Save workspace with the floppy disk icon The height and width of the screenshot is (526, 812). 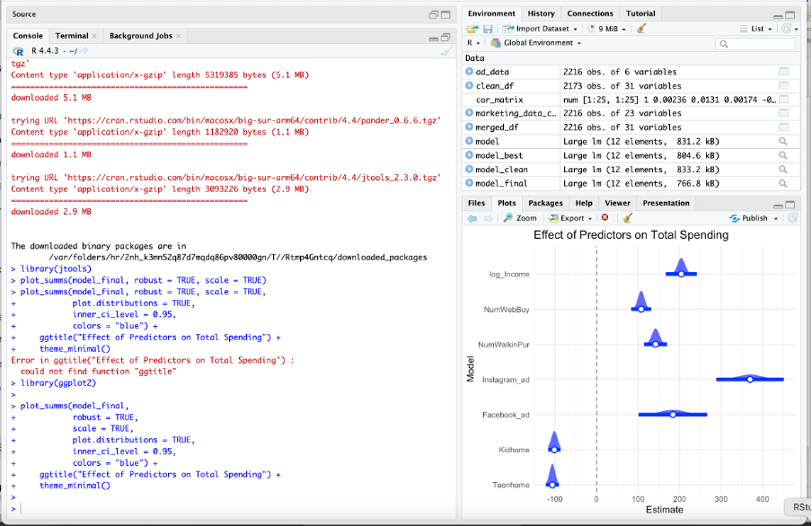[x=488, y=29]
